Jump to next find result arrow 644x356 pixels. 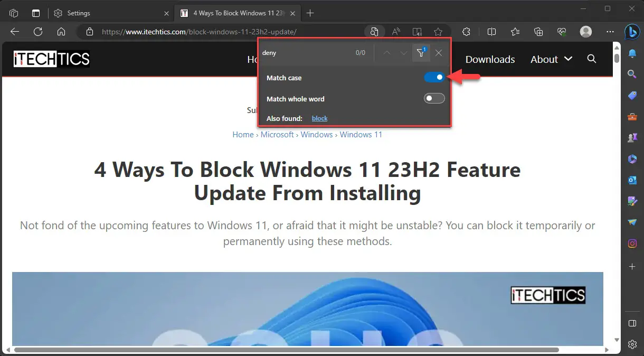point(404,53)
